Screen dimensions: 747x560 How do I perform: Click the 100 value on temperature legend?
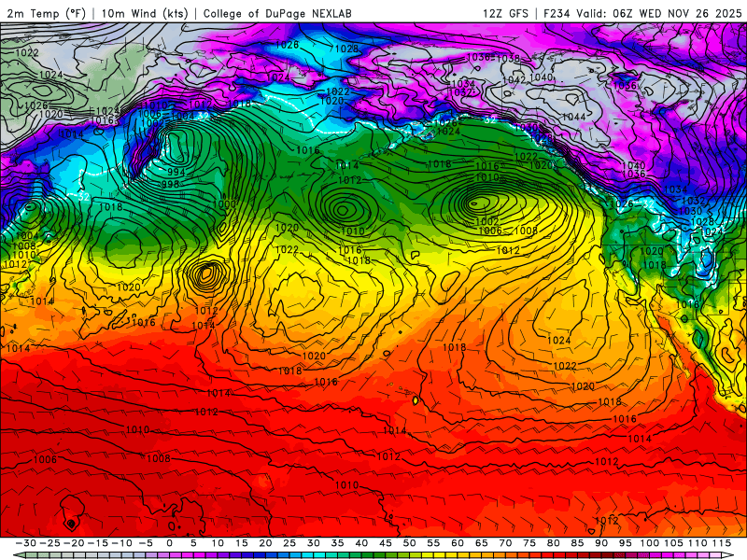[x=649, y=543]
